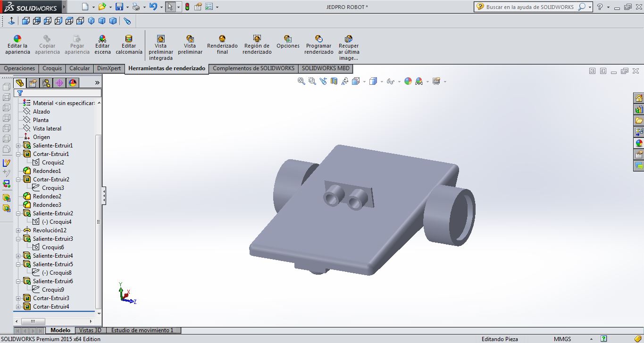Open the Design Library task pane
644x343 pixels.
pos(639,109)
